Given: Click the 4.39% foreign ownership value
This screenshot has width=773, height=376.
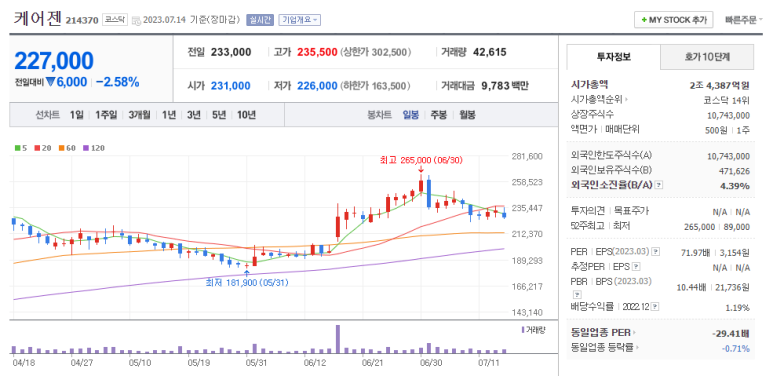Looking at the screenshot, I should (x=736, y=186).
